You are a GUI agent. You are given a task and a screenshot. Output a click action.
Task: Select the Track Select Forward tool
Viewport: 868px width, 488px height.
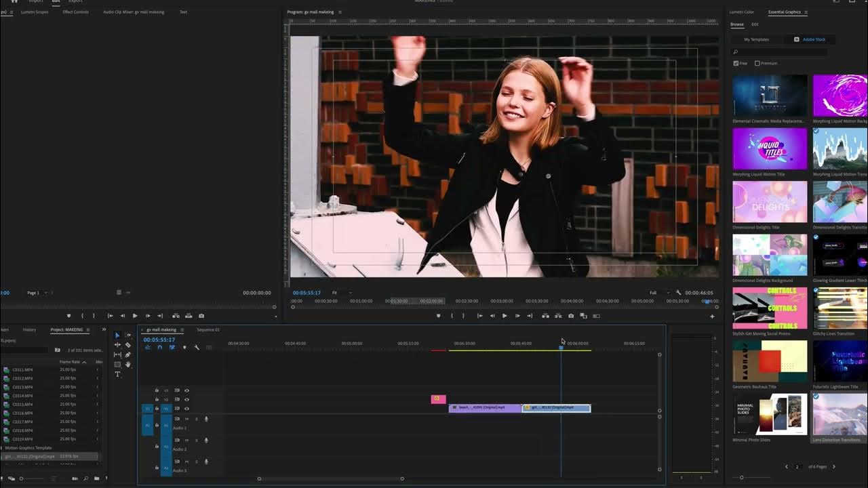coord(128,335)
